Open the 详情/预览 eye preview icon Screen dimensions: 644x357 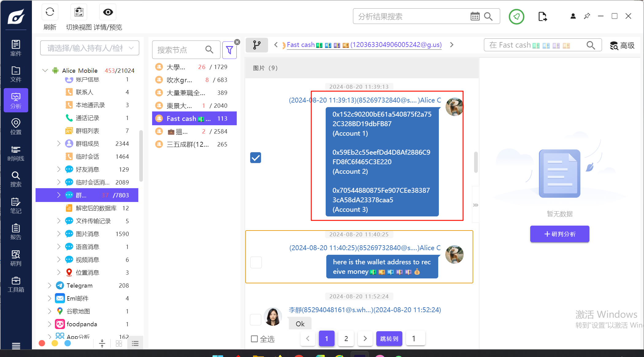click(x=108, y=12)
